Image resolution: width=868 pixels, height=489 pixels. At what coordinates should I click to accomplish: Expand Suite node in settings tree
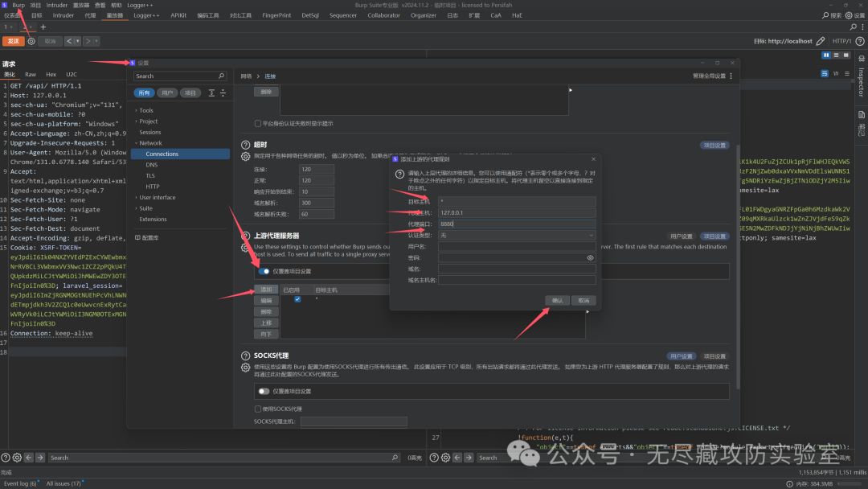[136, 208]
